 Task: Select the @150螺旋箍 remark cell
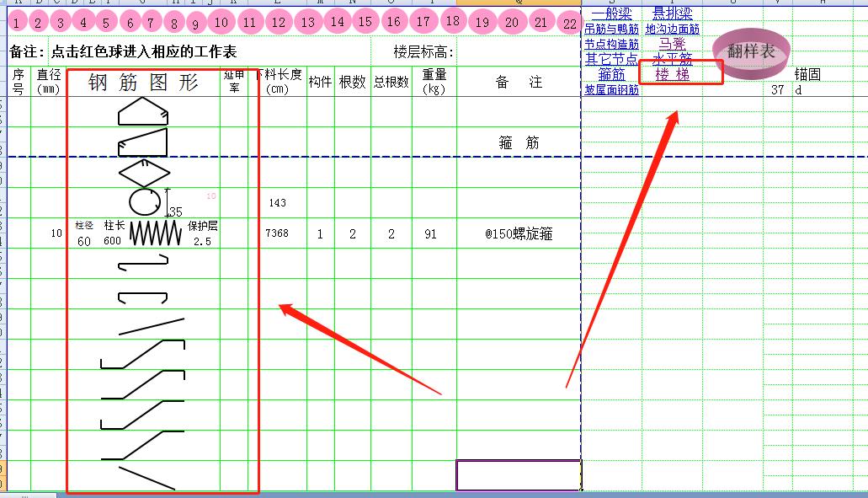pyautogui.click(x=519, y=234)
